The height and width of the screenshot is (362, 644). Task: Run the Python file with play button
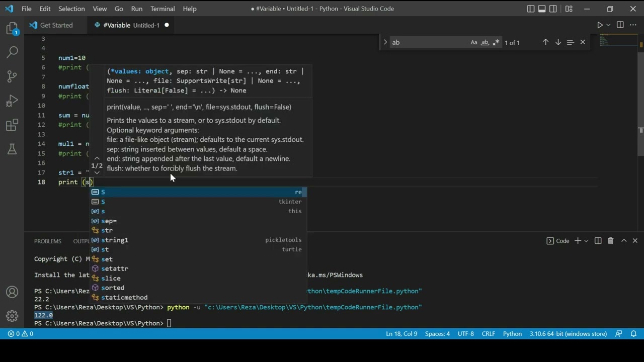(x=600, y=25)
